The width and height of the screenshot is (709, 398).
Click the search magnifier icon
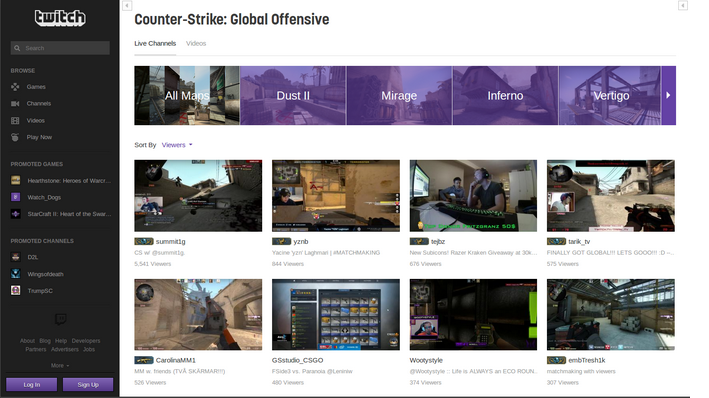[x=17, y=48]
